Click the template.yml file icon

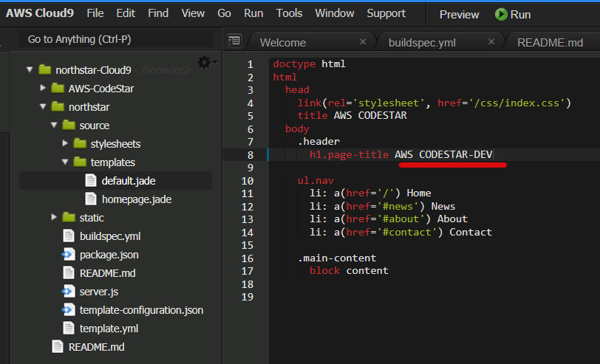[x=69, y=328]
